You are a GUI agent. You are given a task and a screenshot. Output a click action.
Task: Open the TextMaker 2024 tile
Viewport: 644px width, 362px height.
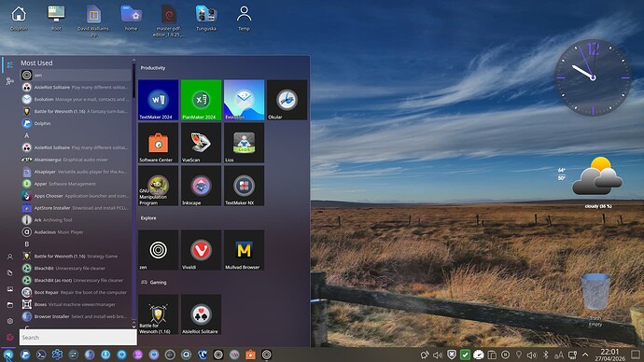(158, 100)
